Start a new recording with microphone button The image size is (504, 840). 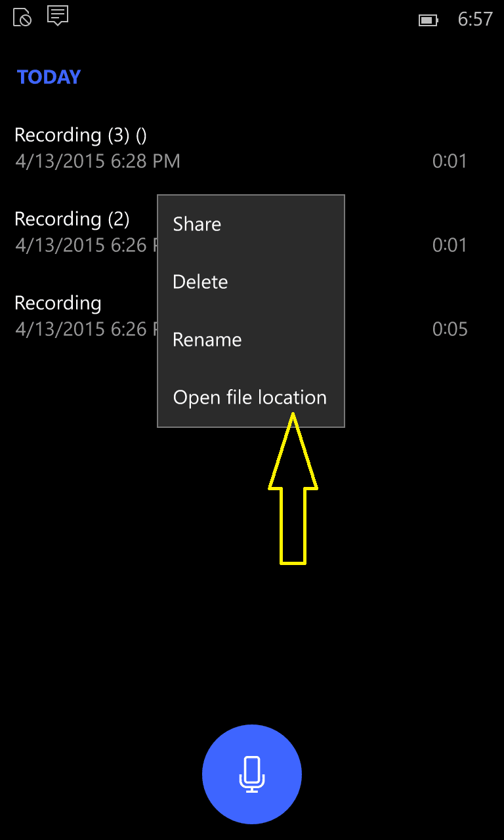point(252,774)
